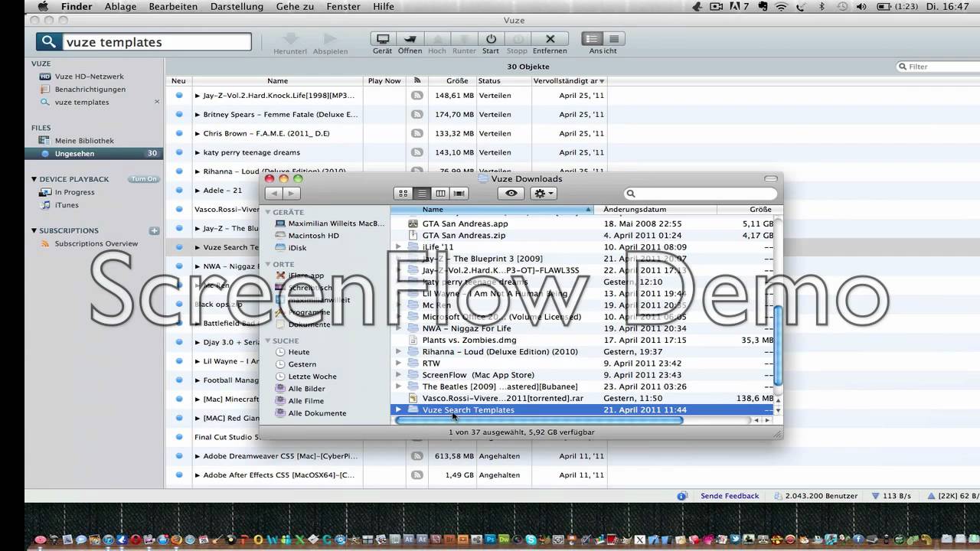Open the Gehe zu menu
This screenshot has width=980, height=551.
[295, 6]
